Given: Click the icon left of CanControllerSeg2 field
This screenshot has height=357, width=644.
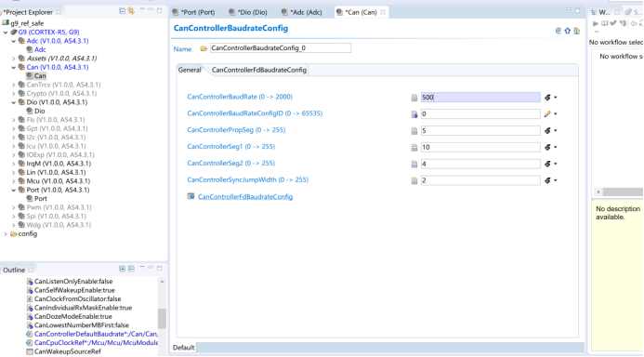Looking at the screenshot, I should [x=414, y=165].
